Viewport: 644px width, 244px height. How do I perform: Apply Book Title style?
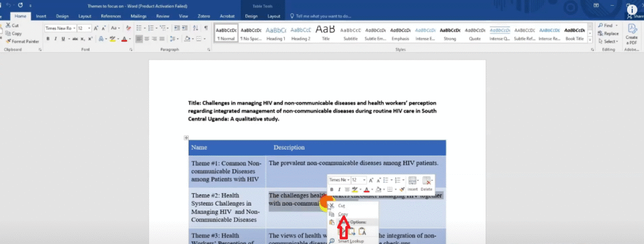click(x=574, y=34)
